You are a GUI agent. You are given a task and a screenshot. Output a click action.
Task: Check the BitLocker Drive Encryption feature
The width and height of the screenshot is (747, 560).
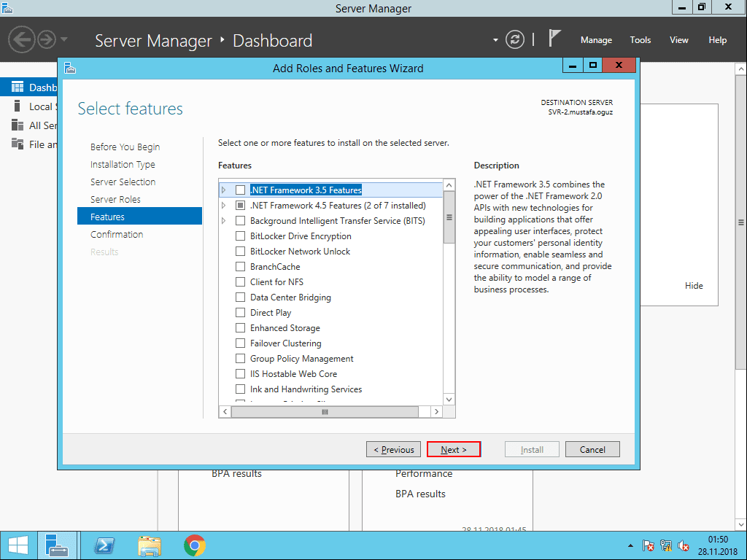(x=241, y=236)
